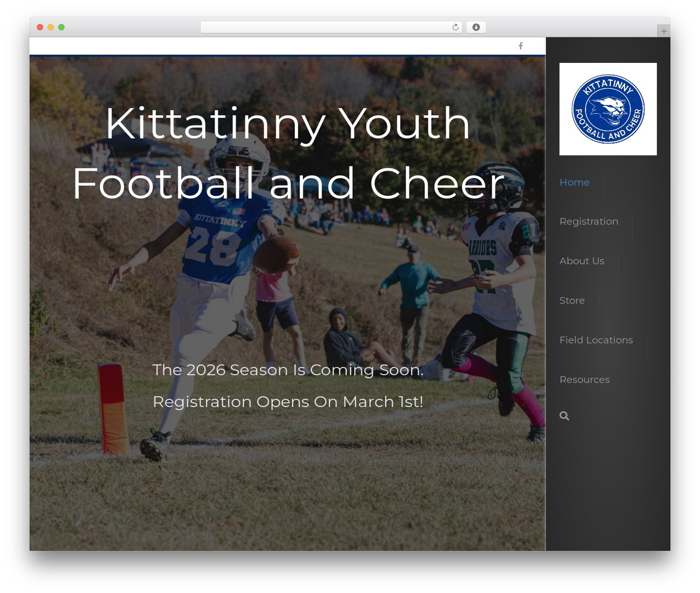Maximize the window with green button
The image size is (700, 593).
(x=61, y=27)
